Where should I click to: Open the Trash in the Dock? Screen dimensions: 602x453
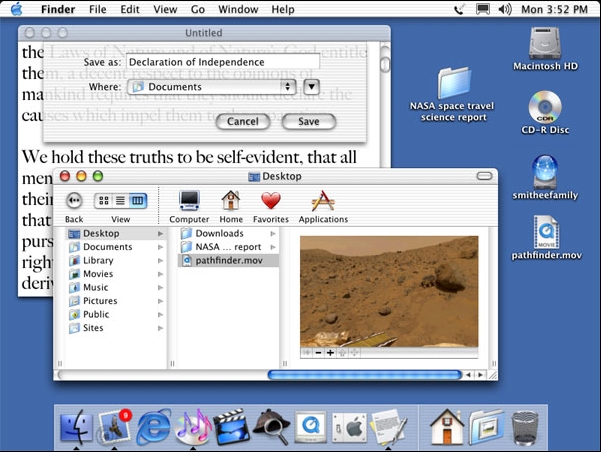[525, 428]
